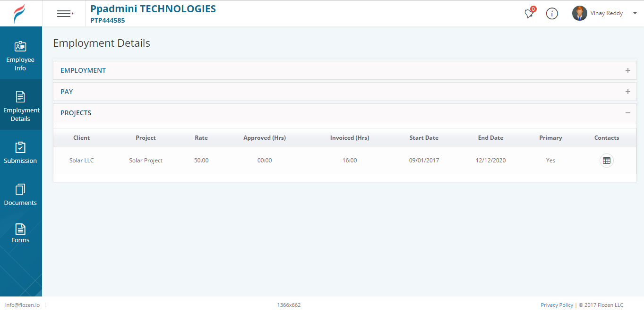
Task: Click the PAY section header label
Action: [x=67, y=92]
